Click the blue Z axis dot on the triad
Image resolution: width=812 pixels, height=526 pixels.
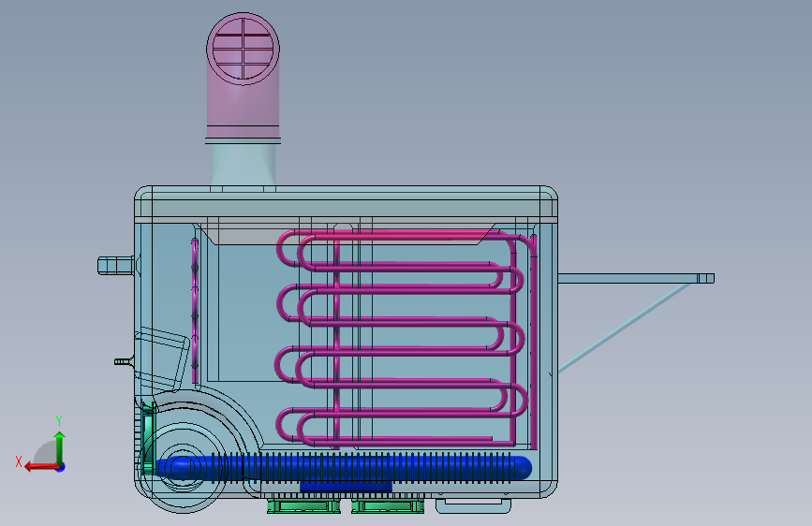click(x=61, y=467)
